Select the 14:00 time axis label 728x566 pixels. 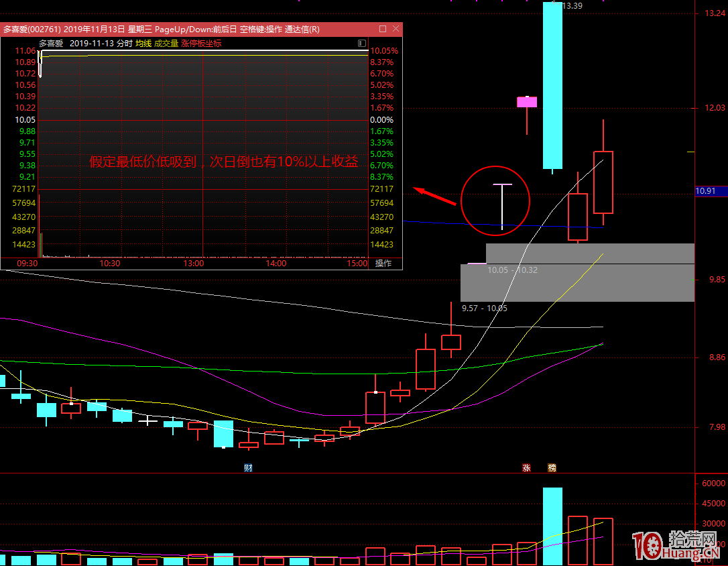(276, 264)
